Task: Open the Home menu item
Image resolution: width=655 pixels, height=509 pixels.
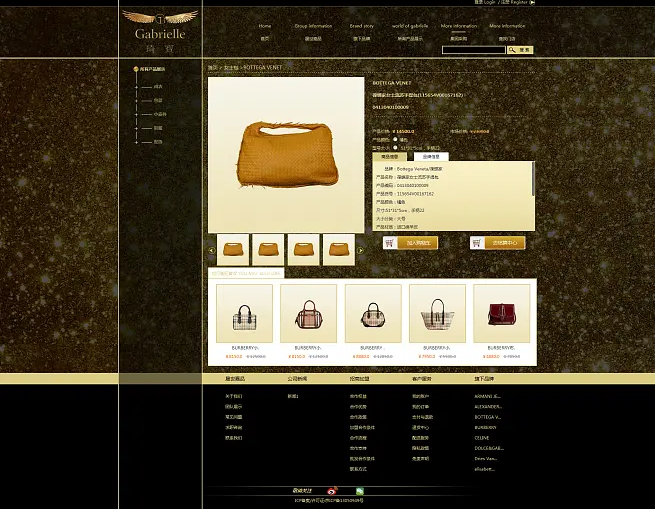Action: (265, 26)
